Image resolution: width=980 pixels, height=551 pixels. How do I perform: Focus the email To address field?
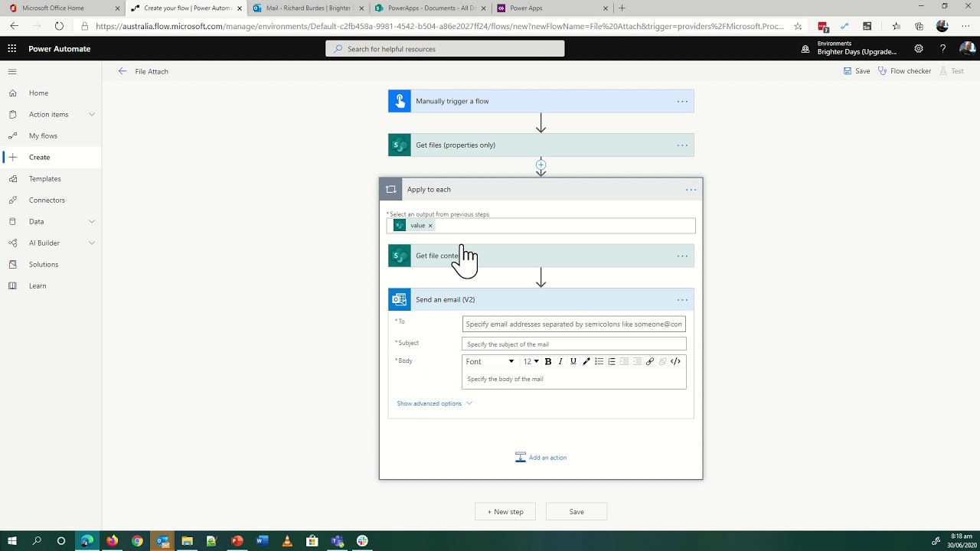574,324
